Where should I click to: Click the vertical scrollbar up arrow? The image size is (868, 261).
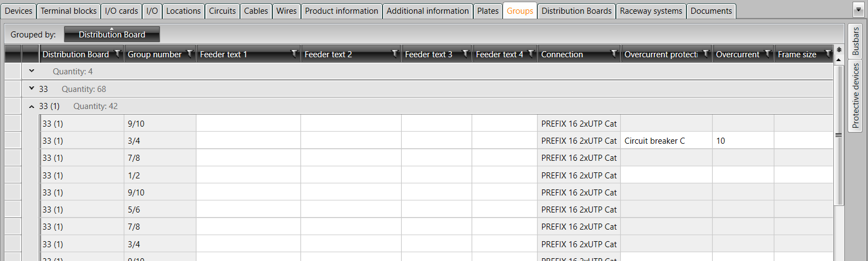pos(839,59)
